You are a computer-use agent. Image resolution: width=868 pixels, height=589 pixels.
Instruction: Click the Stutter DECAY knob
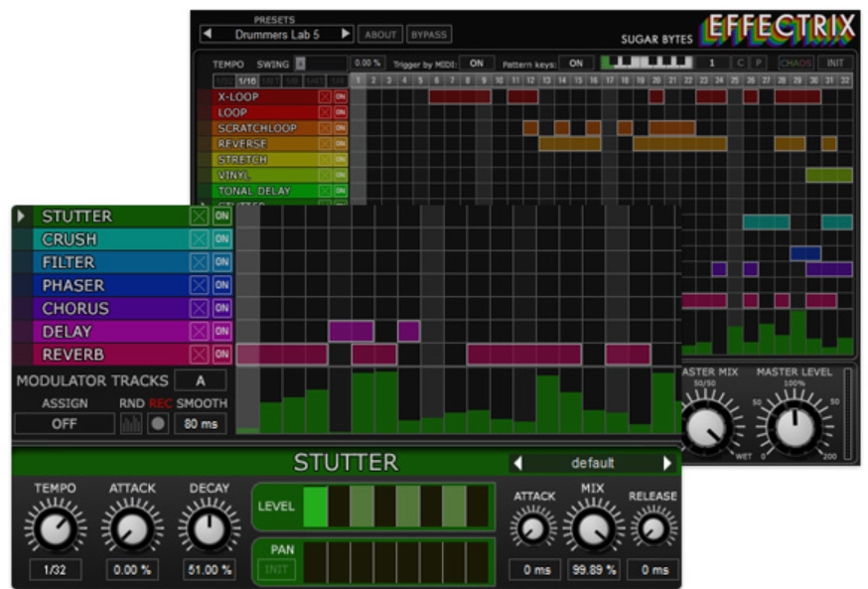coord(210,527)
